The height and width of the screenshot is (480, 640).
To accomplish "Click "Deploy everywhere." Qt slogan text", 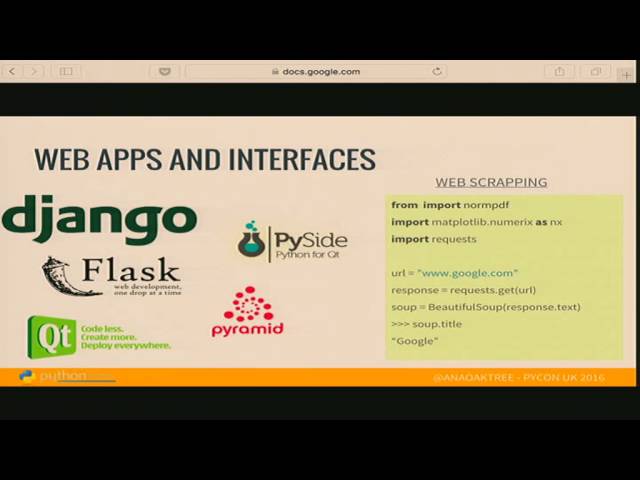I will click(x=126, y=346).
